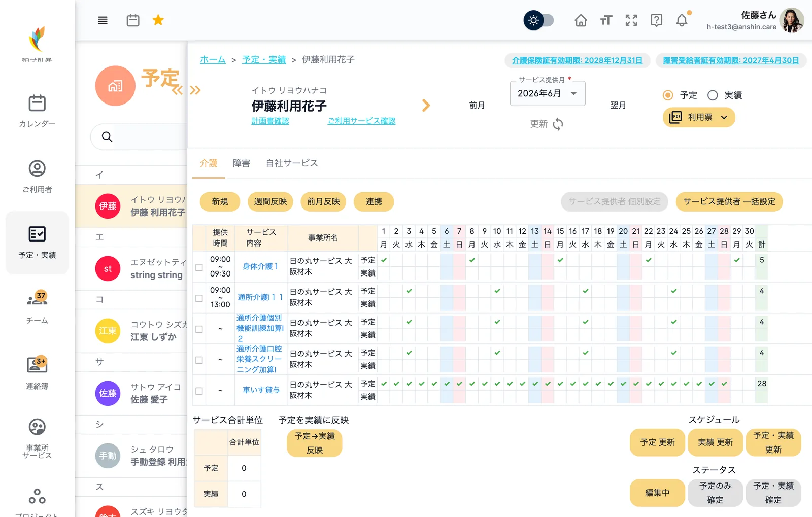Image resolution: width=812 pixels, height=517 pixels.
Task: Select user 江東 しずか in the list
Action: [x=131, y=331]
